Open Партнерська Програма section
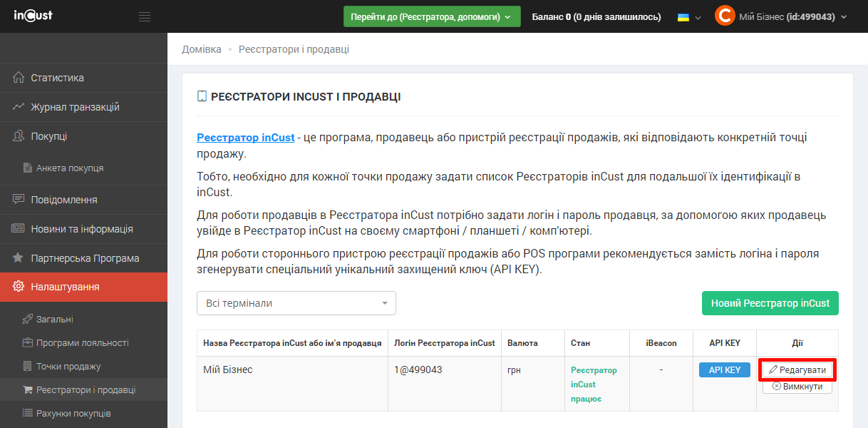This screenshot has height=428, width=868. pyautogui.click(x=85, y=258)
